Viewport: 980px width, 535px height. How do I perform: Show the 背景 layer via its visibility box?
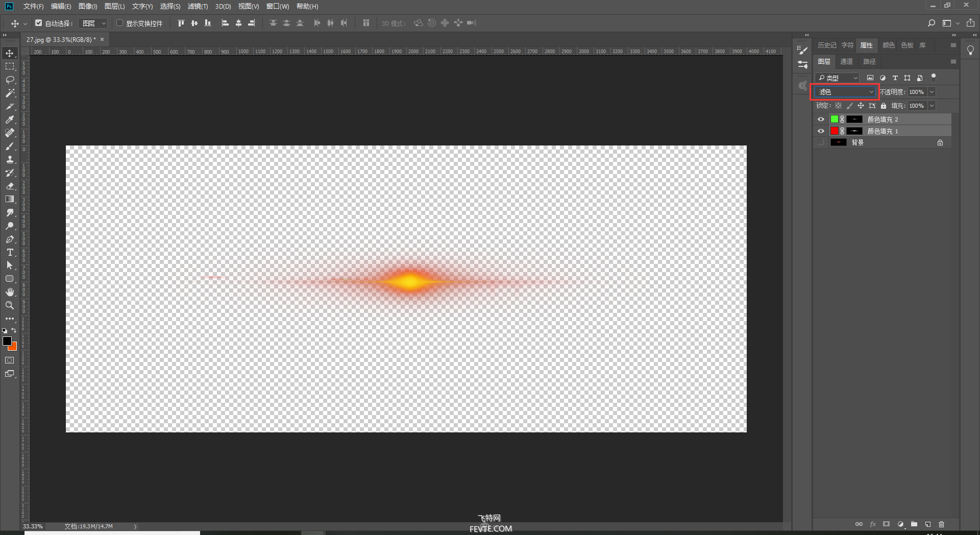821,142
